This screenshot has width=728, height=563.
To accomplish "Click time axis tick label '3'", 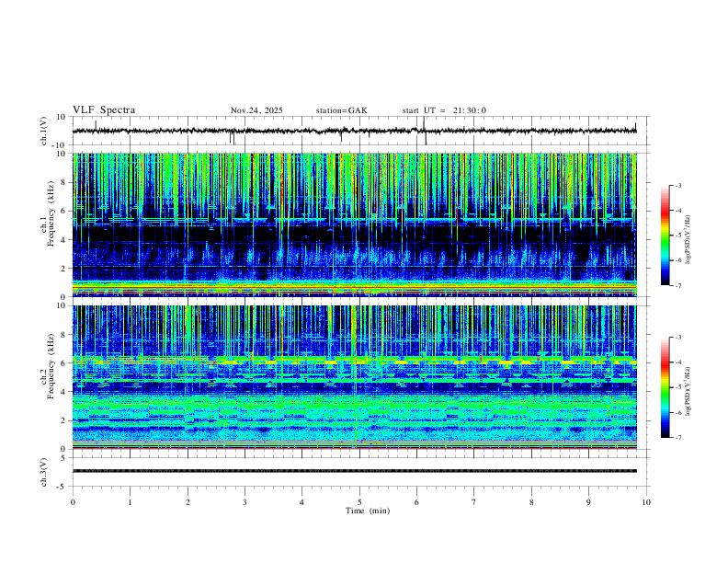I will pos(245,502).
